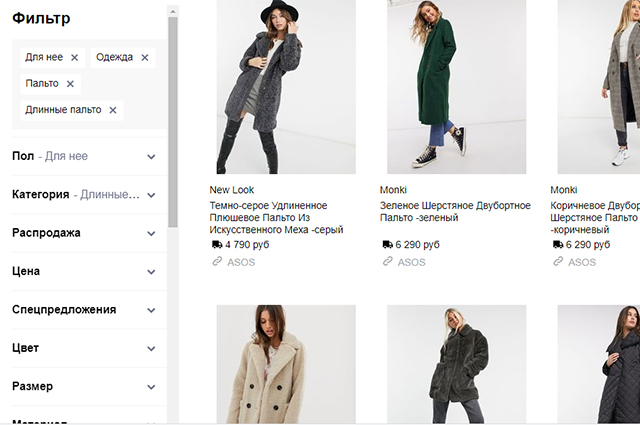Click the delivery truck icon by green coat price

pos(387,244)
